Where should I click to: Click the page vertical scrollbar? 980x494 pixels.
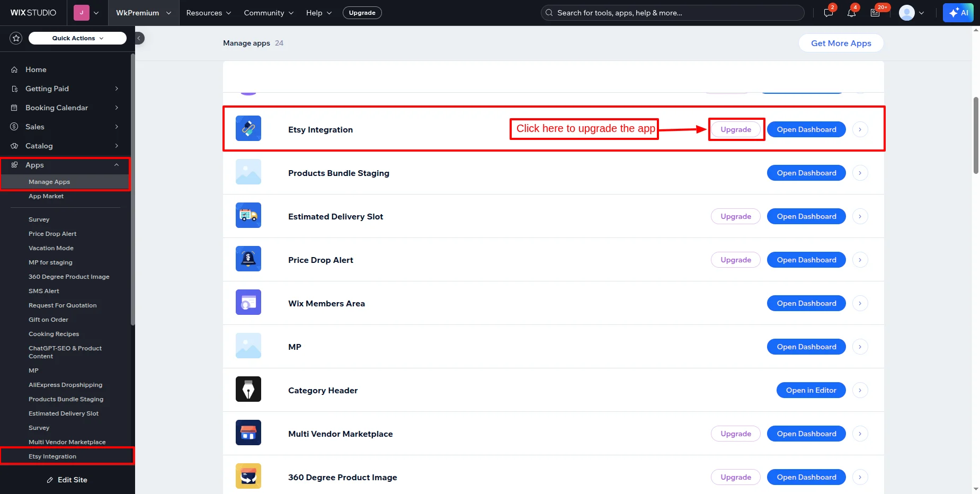[x=976, y=135]
